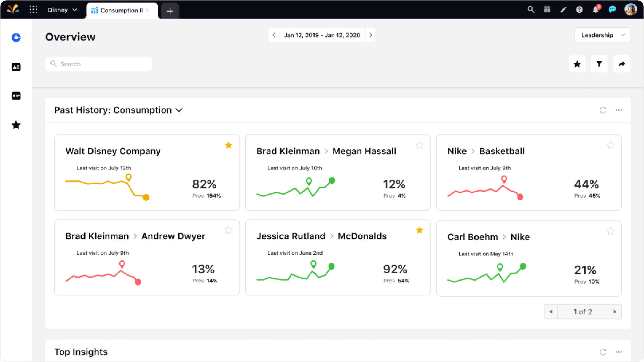644x362 pixels.
Task: Favorite the Brad Kleinman Megan Hassall card
Action: (x=420, y=145)
